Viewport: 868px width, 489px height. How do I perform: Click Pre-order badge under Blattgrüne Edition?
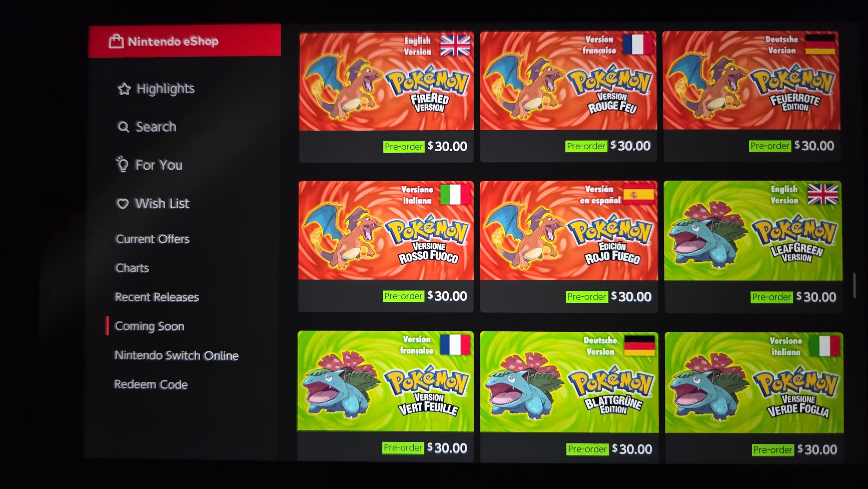587,449
